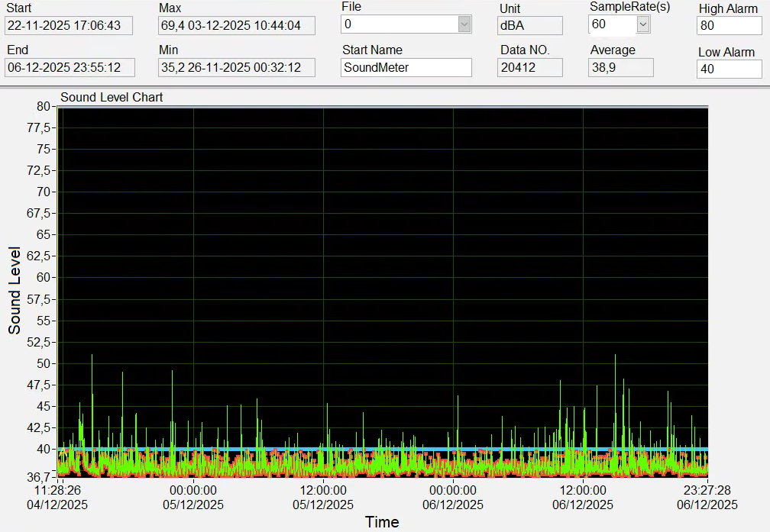Expand the SampleRate(s) dropdown arrow
Viewport: 770px width, 532px height.
coord(642,24)
